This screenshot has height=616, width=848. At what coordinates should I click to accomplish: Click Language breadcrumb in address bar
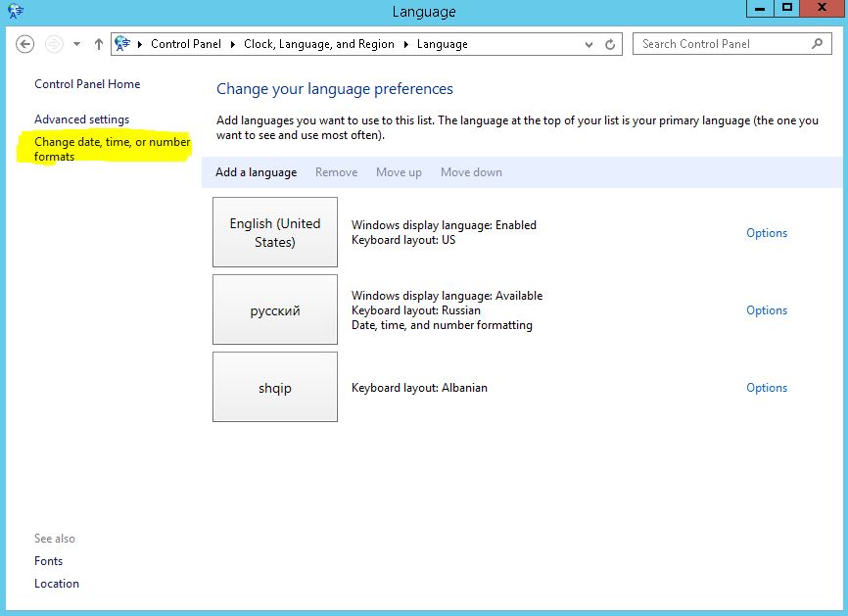coord(443,44)
